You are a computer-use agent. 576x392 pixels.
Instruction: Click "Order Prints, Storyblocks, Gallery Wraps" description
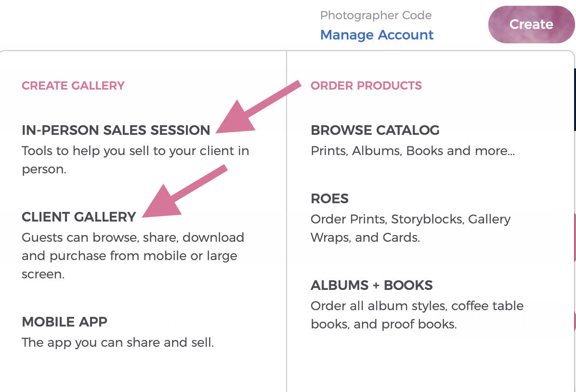coord(411,228)
